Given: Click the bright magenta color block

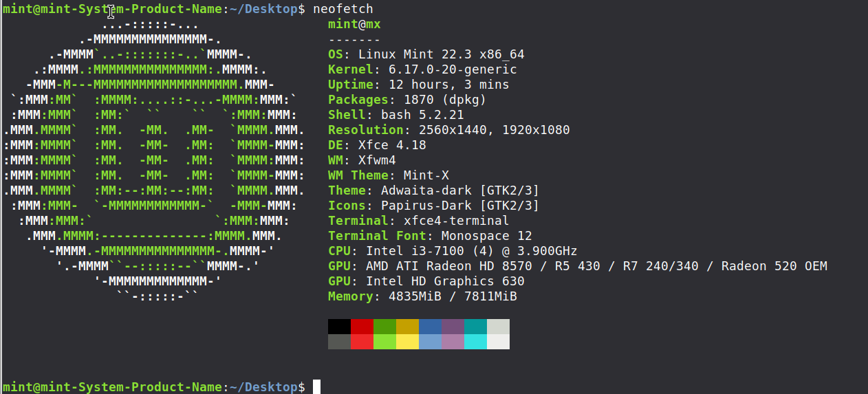Looking at the screenshot, I should [453, 341].
